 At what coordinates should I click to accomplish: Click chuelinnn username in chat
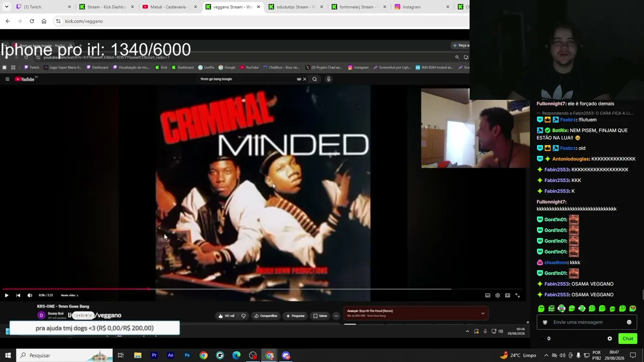[x=555, y=262]
